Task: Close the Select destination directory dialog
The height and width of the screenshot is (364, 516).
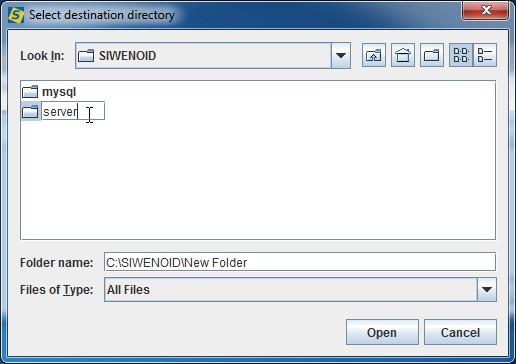Action: click(x=486, y=10)
